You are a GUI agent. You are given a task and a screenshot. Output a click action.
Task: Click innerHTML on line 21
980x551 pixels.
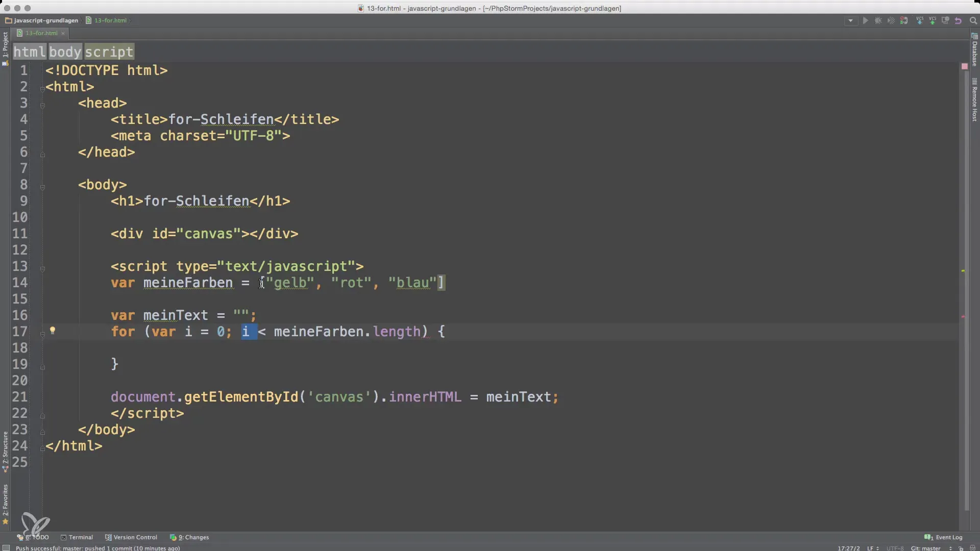(425, 397)
